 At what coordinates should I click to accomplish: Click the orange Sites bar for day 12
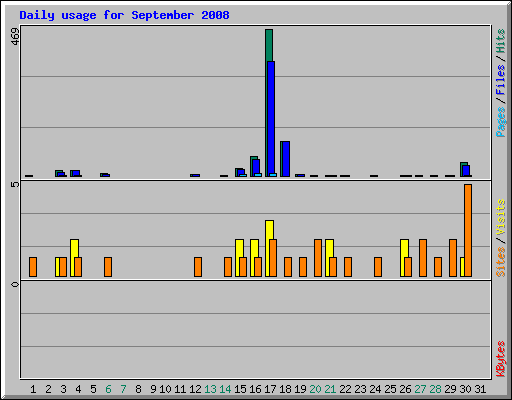click(198, 267)
